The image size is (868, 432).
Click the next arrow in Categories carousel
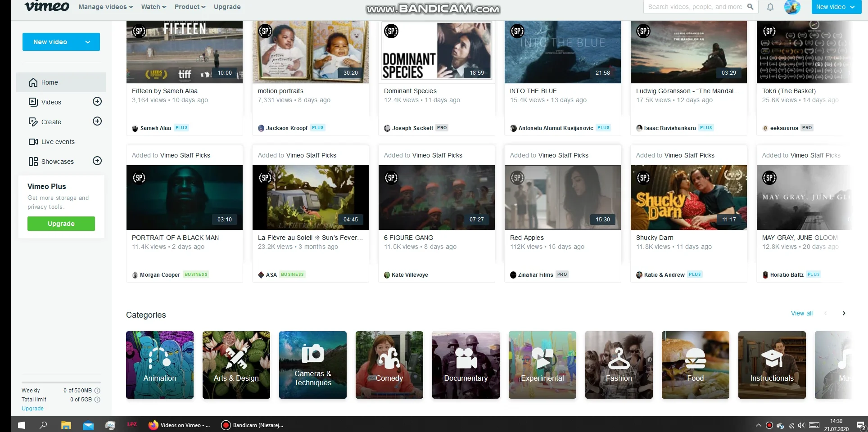click(x=844, y=313)
